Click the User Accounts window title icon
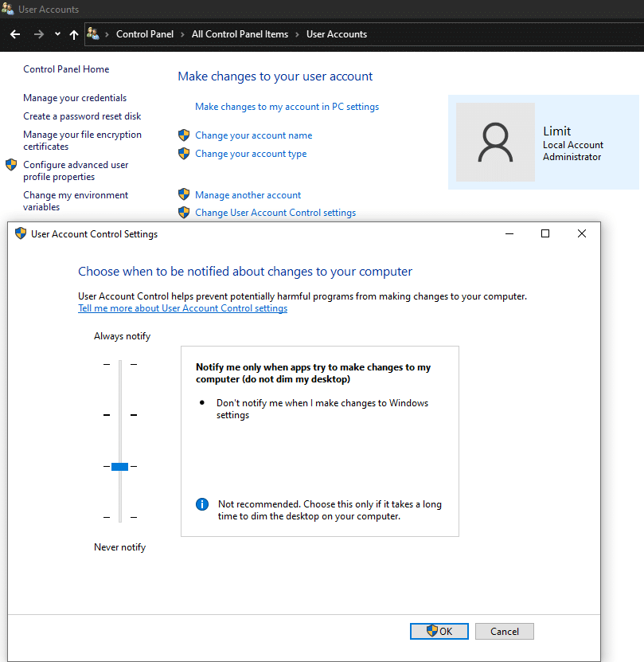 pos(8,9)
